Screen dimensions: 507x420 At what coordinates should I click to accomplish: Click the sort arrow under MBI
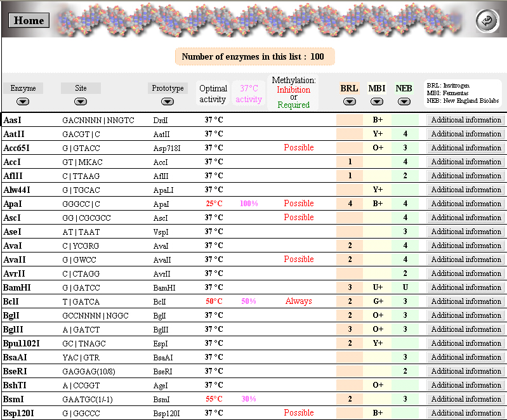(377, 102)
